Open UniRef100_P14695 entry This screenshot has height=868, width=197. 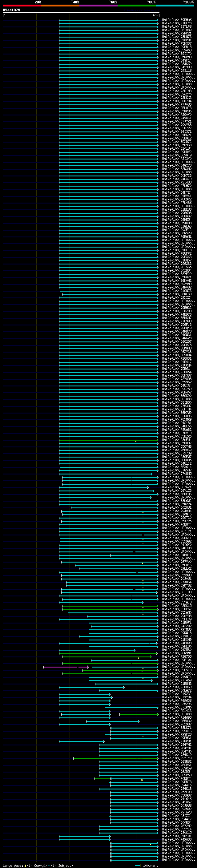tap(177, 717)
